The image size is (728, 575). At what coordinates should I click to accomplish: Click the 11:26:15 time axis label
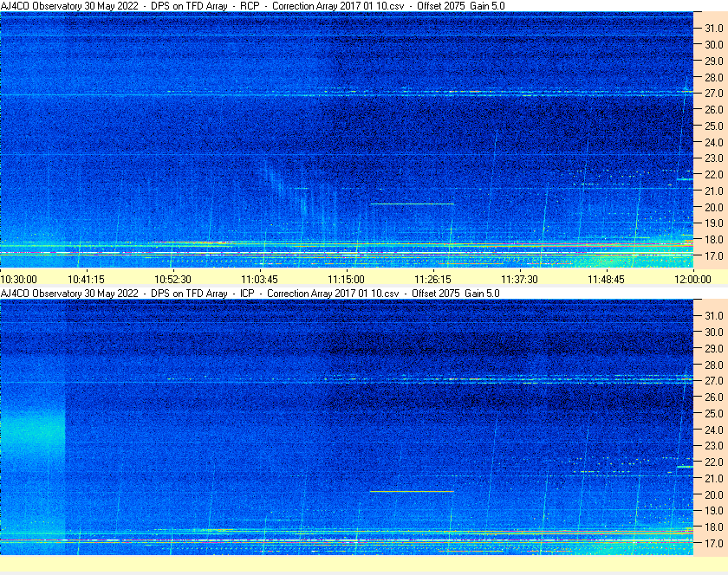[x=432, y=280]
